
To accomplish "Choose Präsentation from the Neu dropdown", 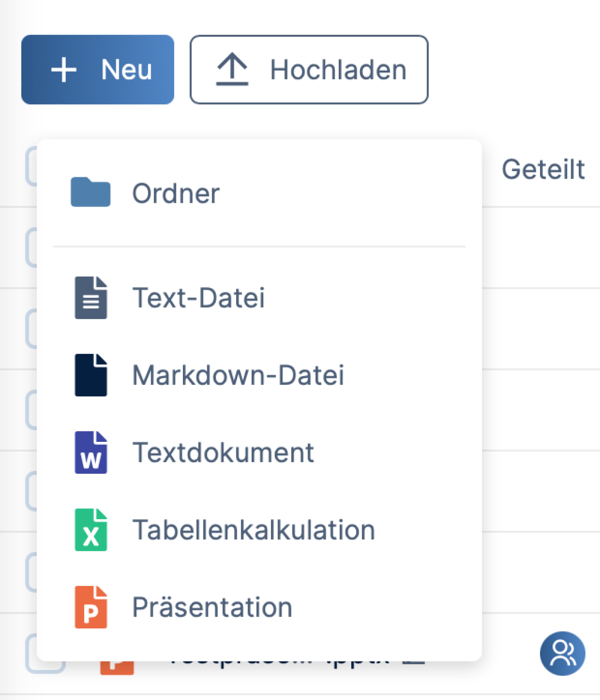I will 212,607.
